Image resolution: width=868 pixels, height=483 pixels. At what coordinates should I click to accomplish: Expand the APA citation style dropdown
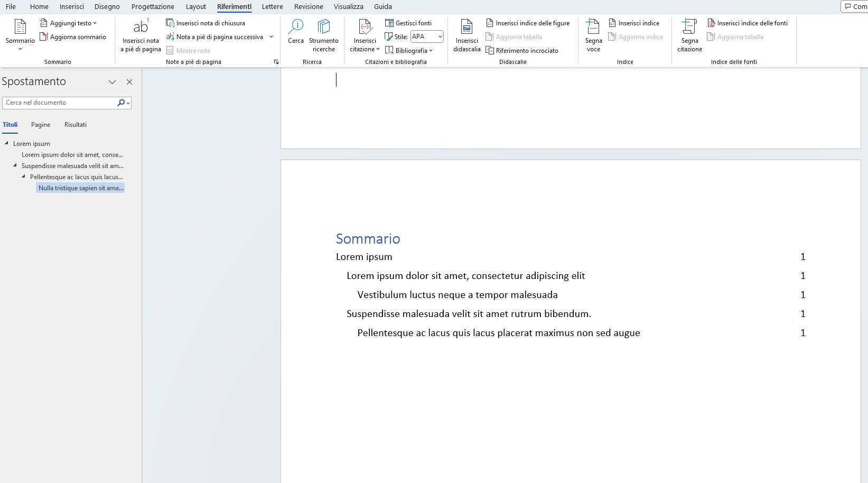coord(440,36)
